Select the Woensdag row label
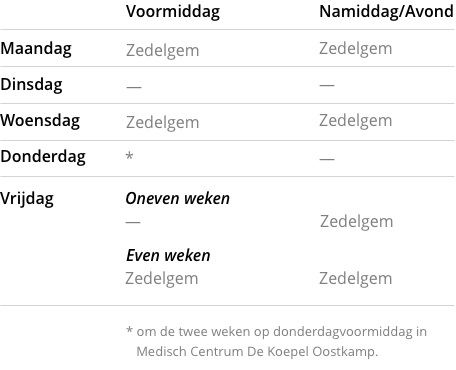Image resolution: width=456 pixels, height=370 pixels. click(40, 120)
